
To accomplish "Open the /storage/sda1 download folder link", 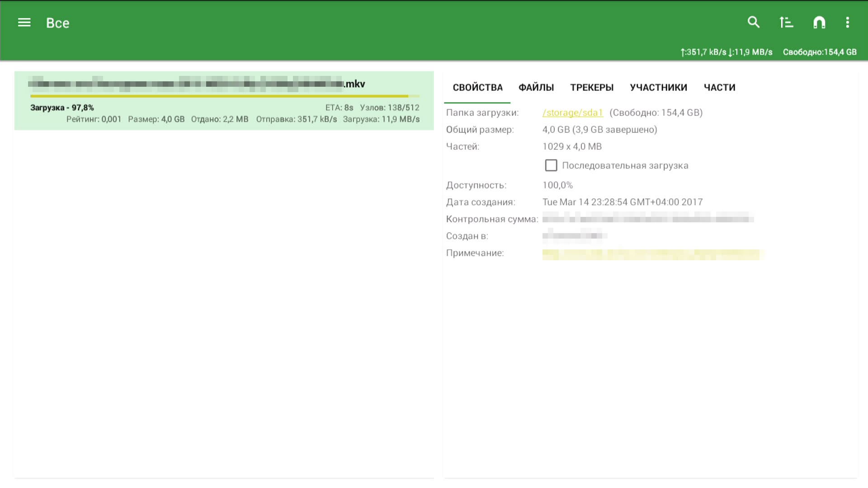I will [572, 113].
